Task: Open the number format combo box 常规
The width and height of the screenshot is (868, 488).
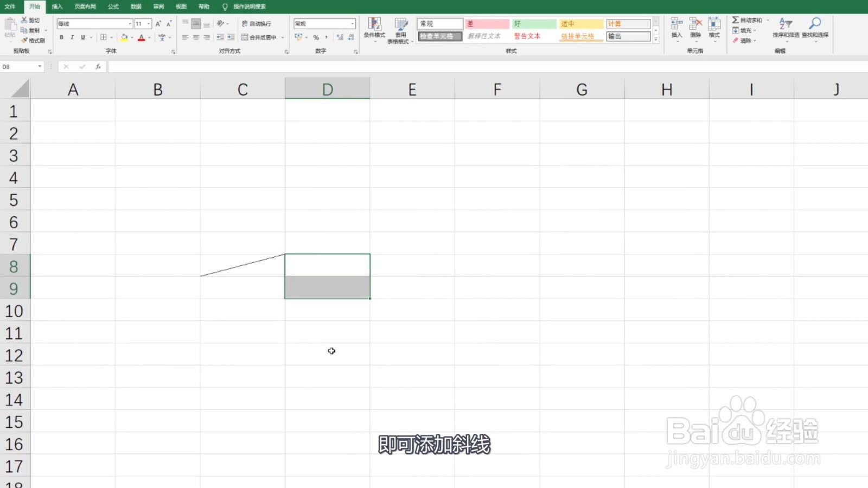Action: click(x=324, y=24)
